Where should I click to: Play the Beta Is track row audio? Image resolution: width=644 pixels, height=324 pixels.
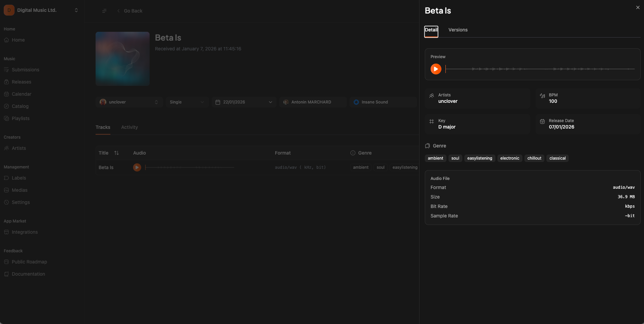[137, 167]
